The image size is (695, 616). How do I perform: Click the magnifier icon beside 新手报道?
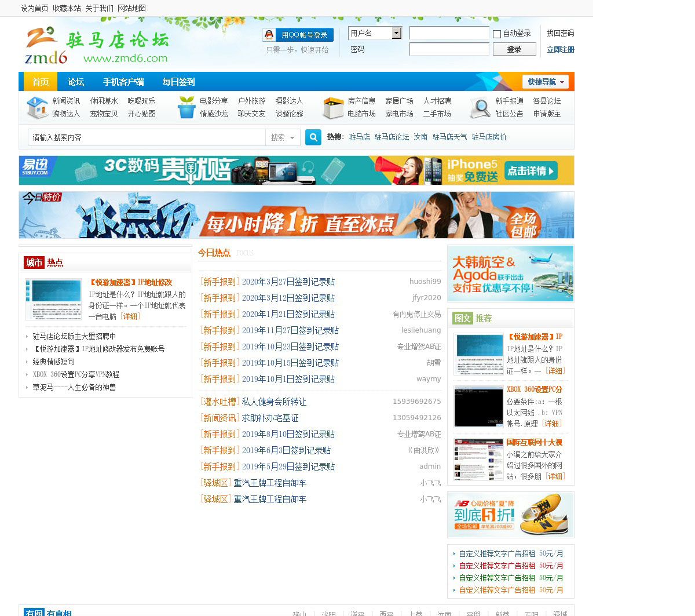click(480, 108)
